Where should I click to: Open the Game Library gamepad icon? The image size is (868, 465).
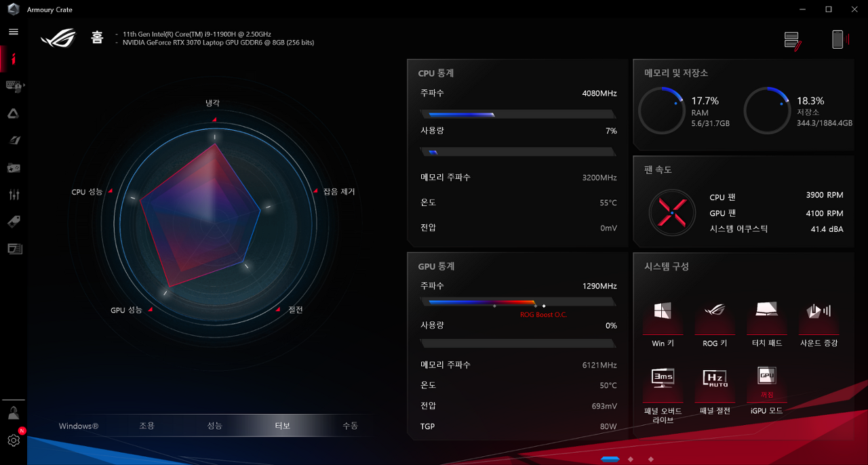click(x=14, y=167)
